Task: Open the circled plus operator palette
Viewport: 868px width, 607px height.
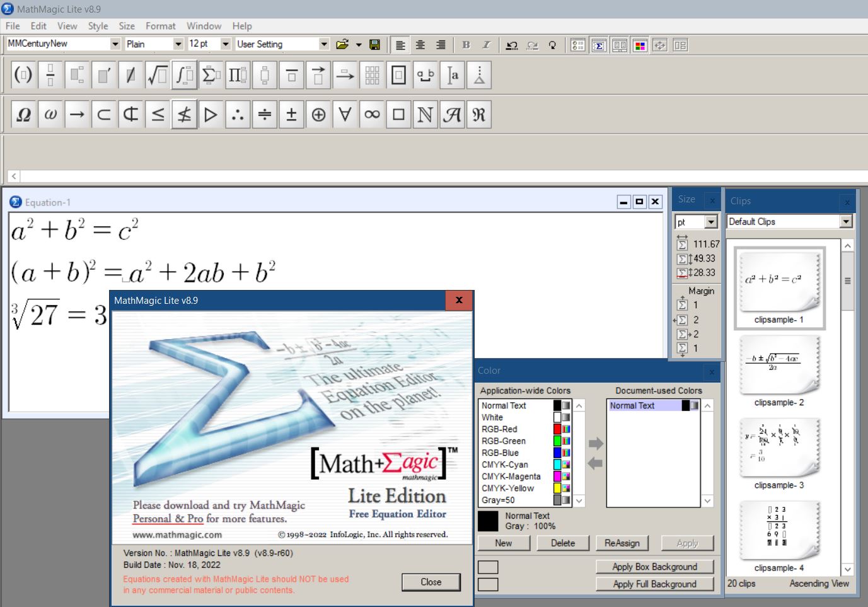Action: pyautogui.click(x=318, y=115)
